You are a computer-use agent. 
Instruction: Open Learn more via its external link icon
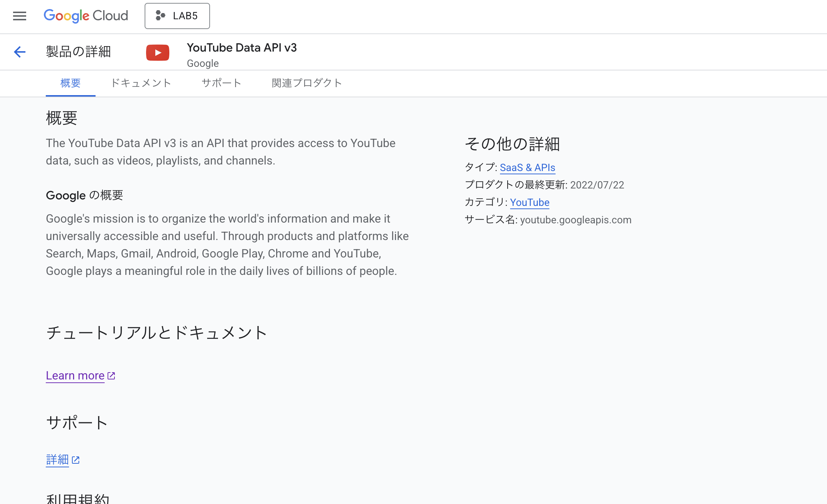[111, 376]
